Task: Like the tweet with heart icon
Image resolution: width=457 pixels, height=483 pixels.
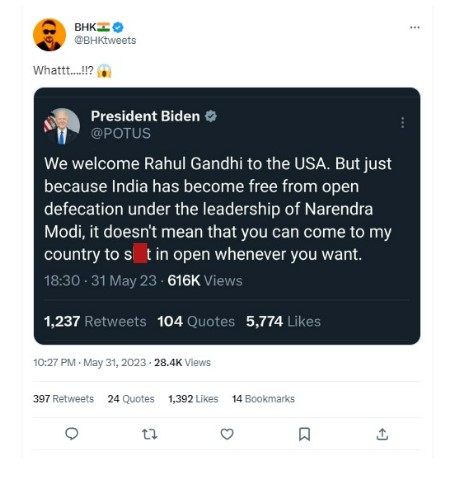Action: click(227, 434)
